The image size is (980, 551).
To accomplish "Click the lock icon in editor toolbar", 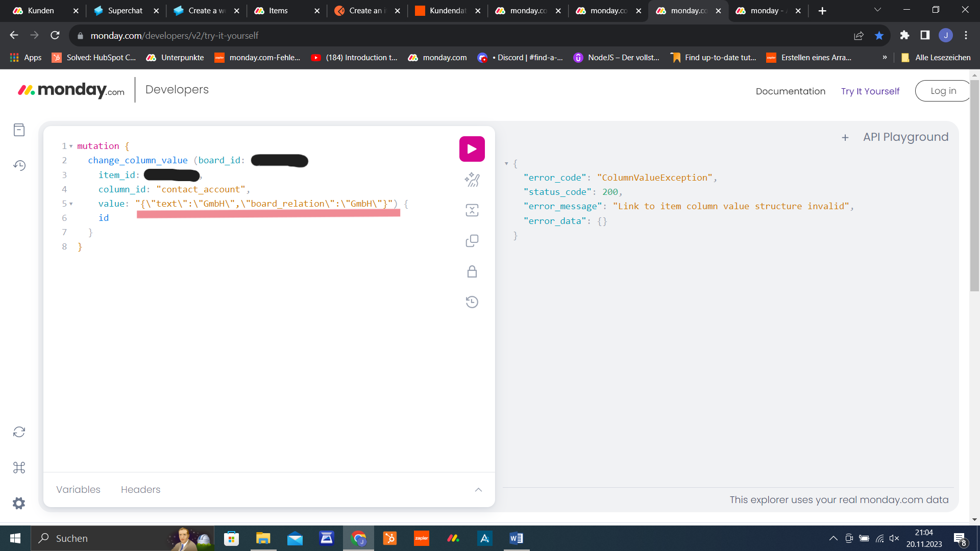I will click(472, 271).
